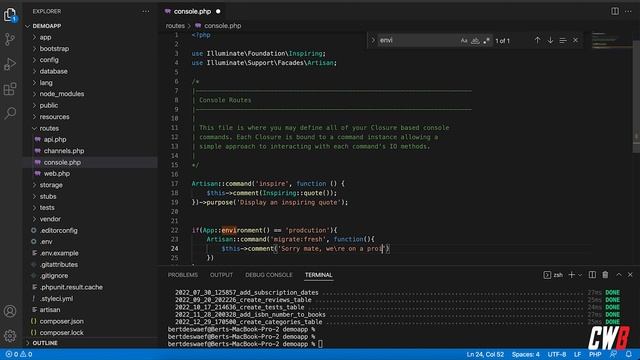This screenshot has width=640, height=360.
Task: Change file encoding UTF-8
Action: point(557,354)
